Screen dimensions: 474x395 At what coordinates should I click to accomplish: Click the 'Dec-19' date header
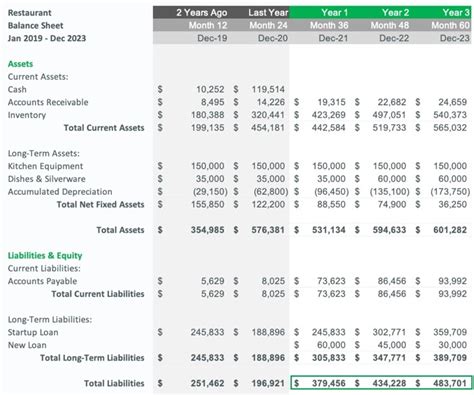[212, 38]
